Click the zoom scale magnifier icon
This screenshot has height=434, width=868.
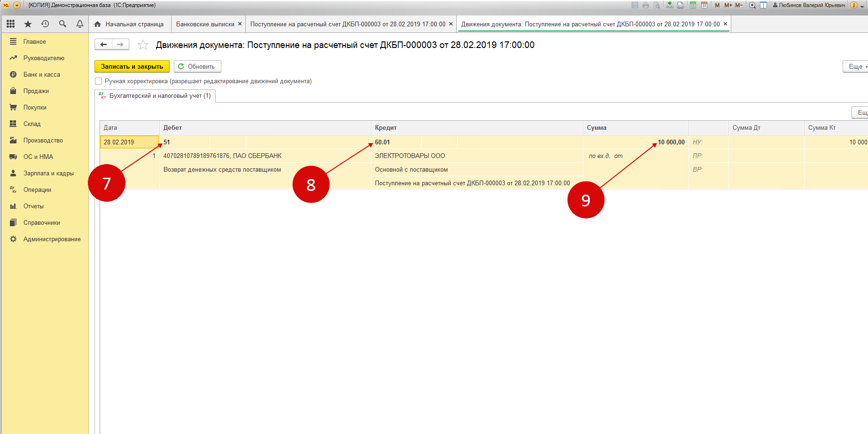(x=752, y=5)
